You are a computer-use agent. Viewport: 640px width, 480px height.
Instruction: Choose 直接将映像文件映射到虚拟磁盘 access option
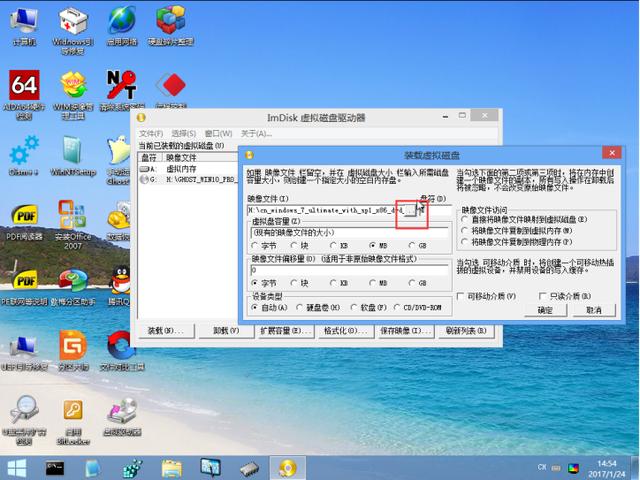point(524,219)
